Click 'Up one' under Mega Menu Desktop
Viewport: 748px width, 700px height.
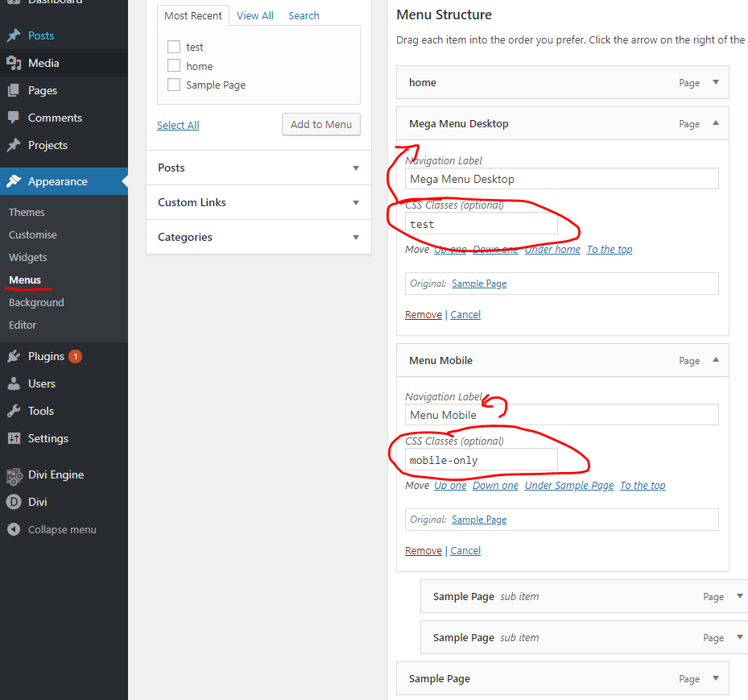450,249
